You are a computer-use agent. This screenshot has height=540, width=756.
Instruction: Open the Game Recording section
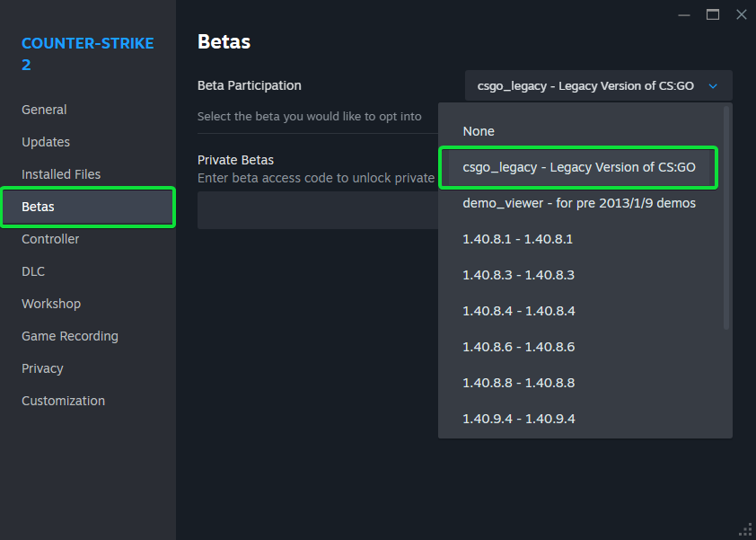coord(70,336)
